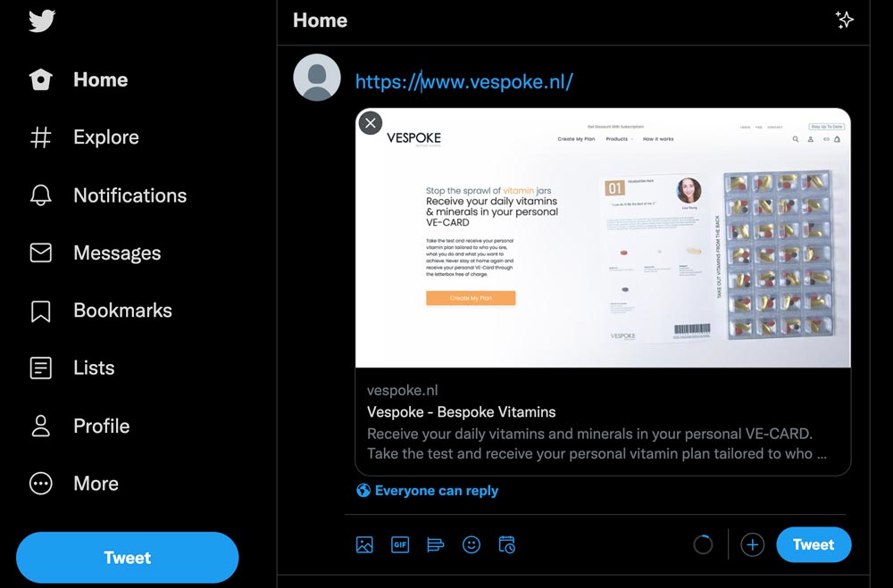Add a photo with the media icon
This screenshot has height=588, width=893.
coord(364,545)
